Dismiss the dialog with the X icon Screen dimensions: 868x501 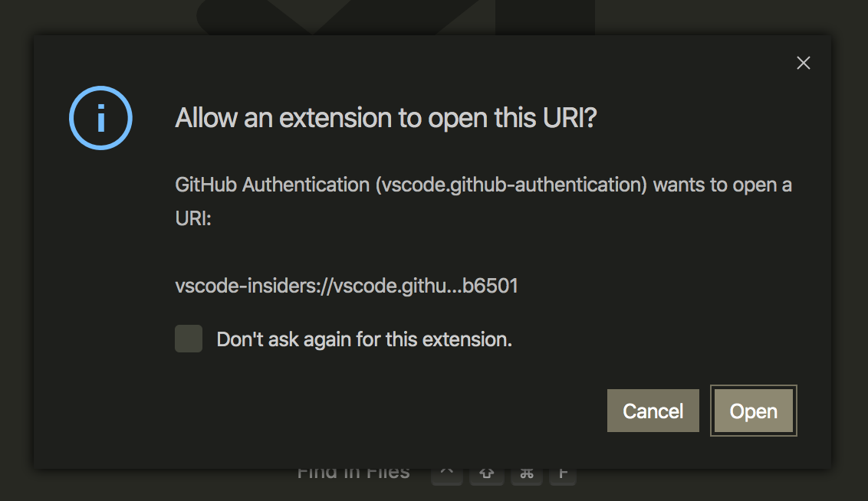[803, 63]
